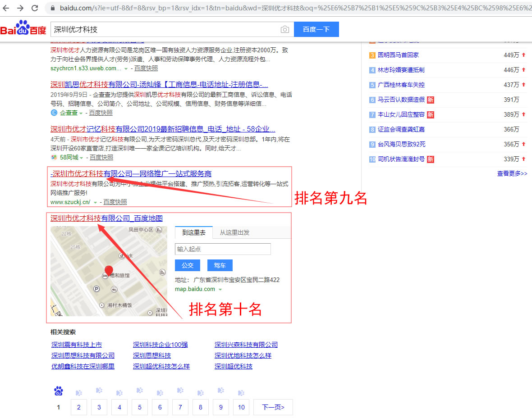Click 下一页 next page button
The height and width of the screenshot is (418, 532).
pos(273,407)
